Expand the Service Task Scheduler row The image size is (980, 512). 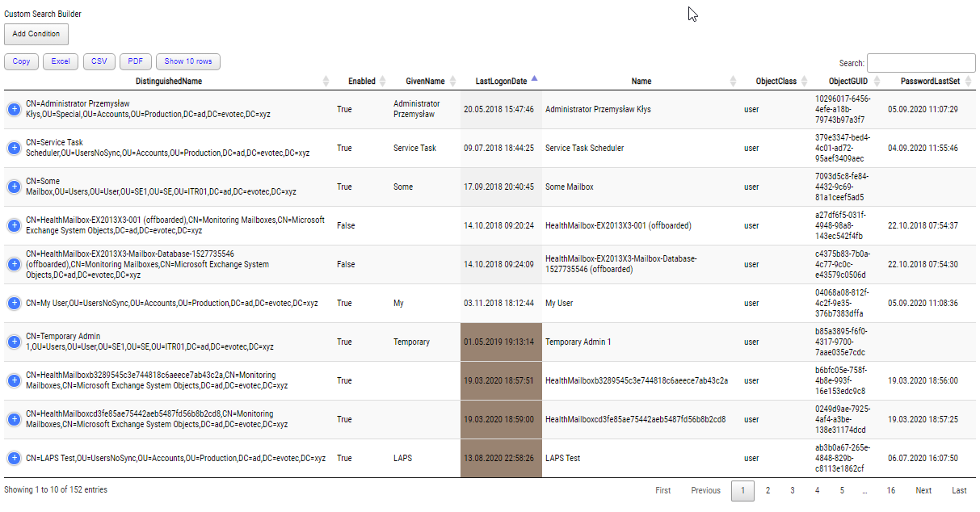coord(13,148)
